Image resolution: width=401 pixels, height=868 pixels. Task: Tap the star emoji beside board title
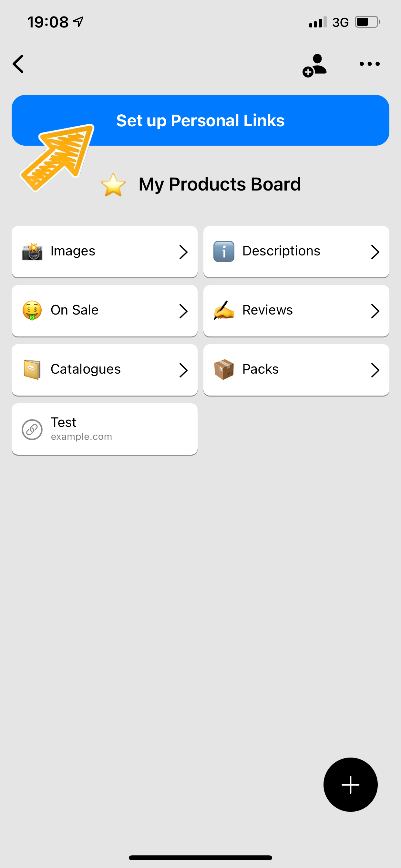(113, 185)
